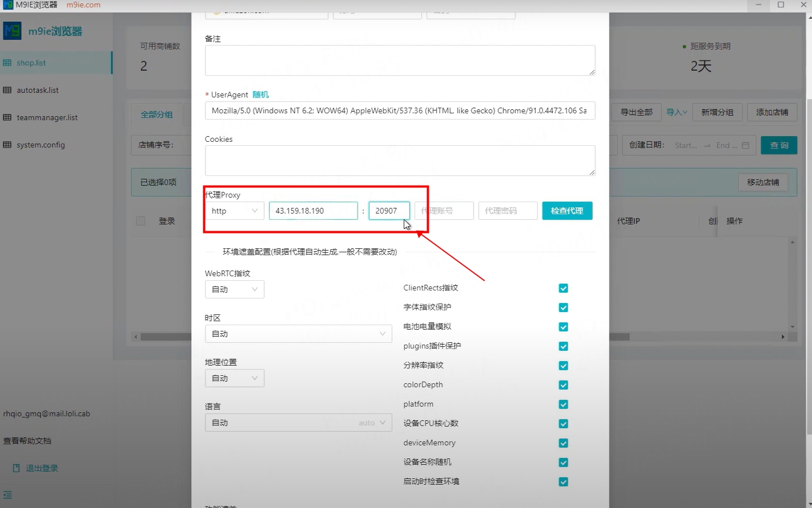Click the teammanager.list table icon

tap(7, 117)
